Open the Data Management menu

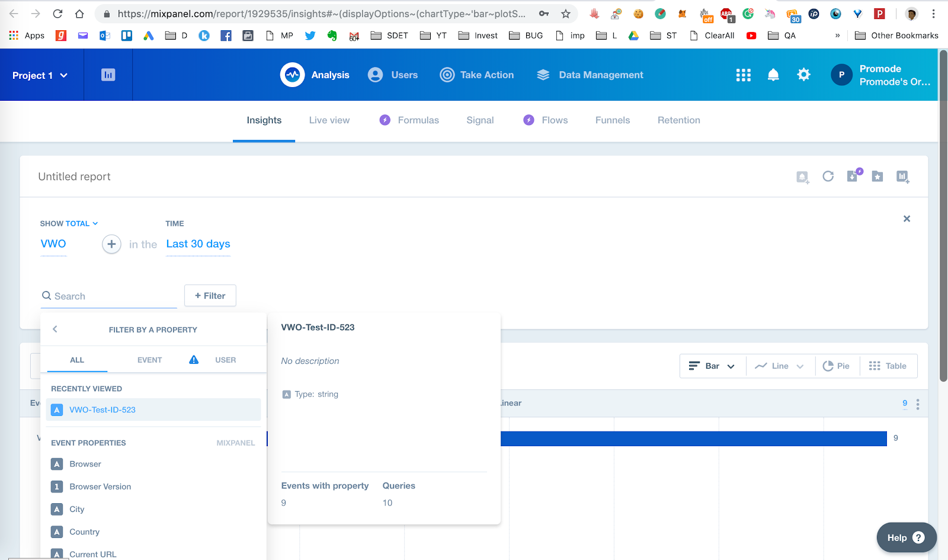[590, 75]
